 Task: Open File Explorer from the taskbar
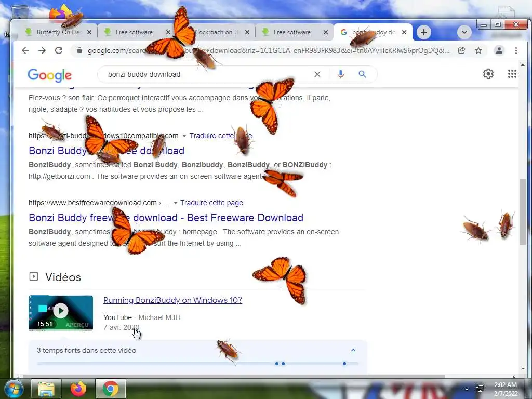pyautogui.click(x=46, y=389)
